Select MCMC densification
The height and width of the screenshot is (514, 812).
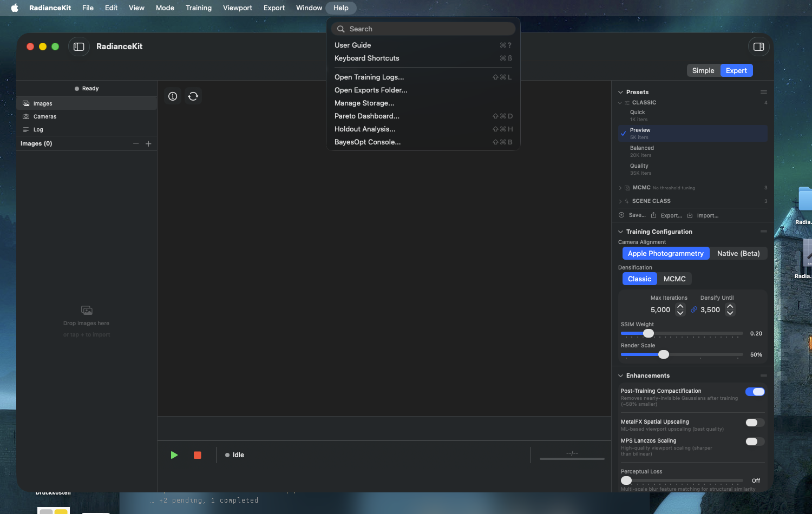pos(675,279)
